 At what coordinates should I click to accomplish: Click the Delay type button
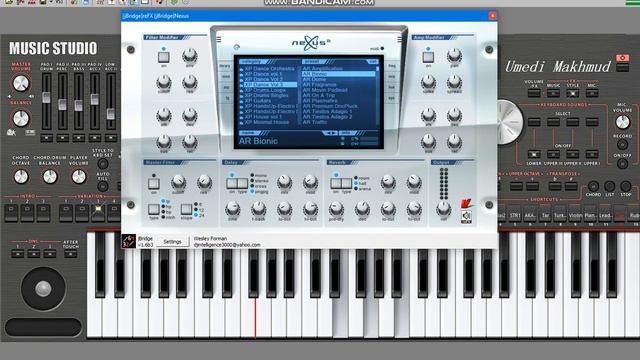click(x=242, y=183)
